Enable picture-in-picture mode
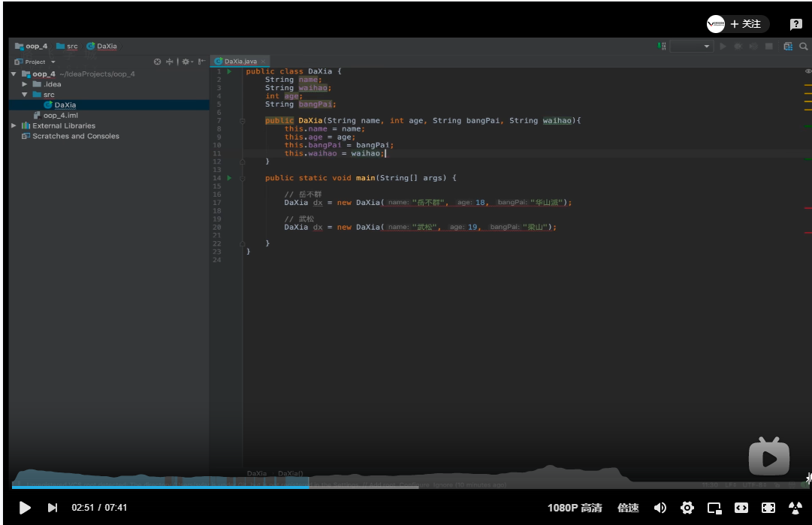Screen dimensions: 812x525 point(714,508)
